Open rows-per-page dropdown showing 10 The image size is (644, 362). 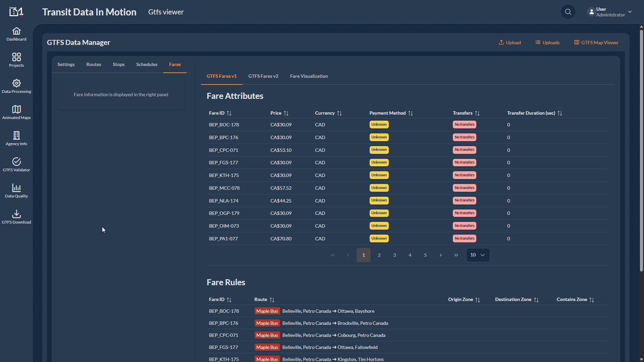pos(478,255)
